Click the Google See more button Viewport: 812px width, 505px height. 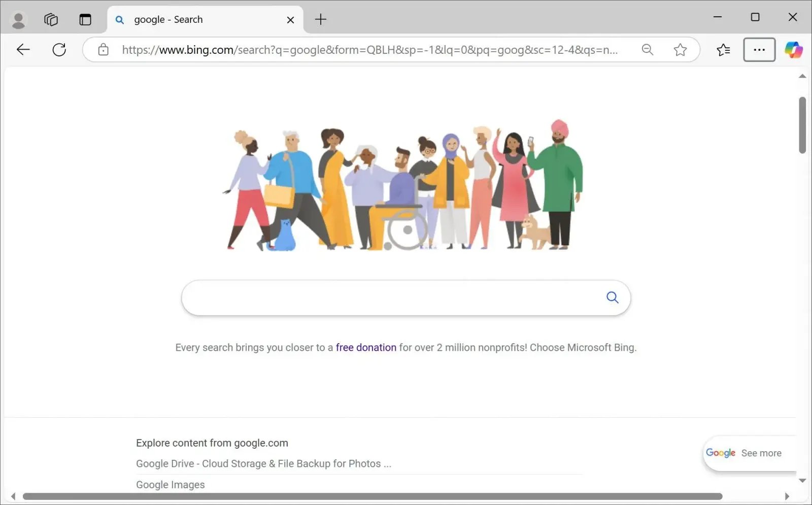(744, 453)
